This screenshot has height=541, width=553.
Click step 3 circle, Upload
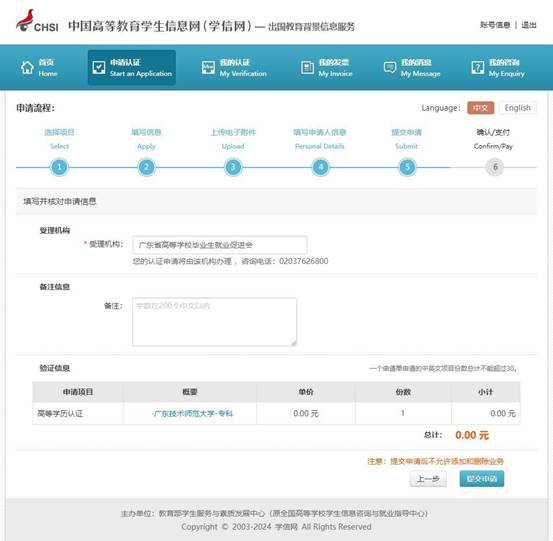233,167
